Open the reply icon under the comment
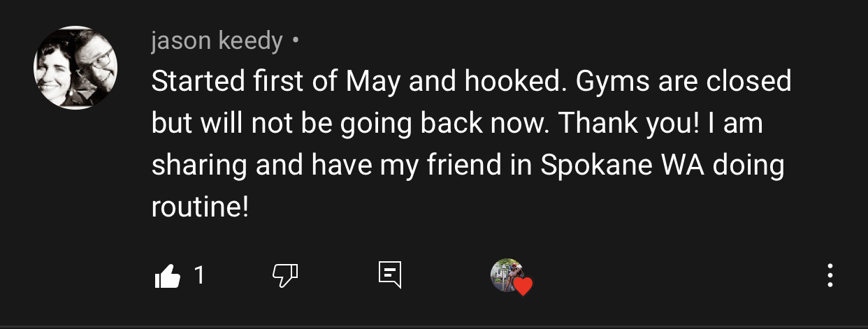The width and height of the screenshot is (868, 329). pos(390,275)
